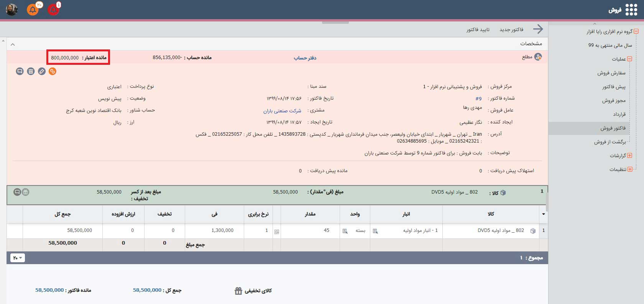The height and width of the screenshot is (304, 644).
Task: Click the grid icon in نرخ برابری cell
Action: click(277, 232)
